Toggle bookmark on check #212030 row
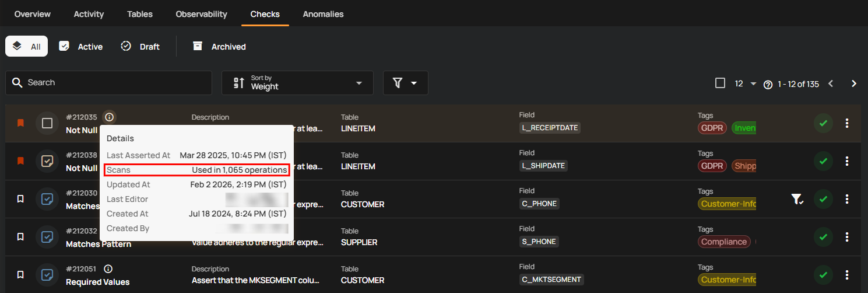 pos(20,199)
